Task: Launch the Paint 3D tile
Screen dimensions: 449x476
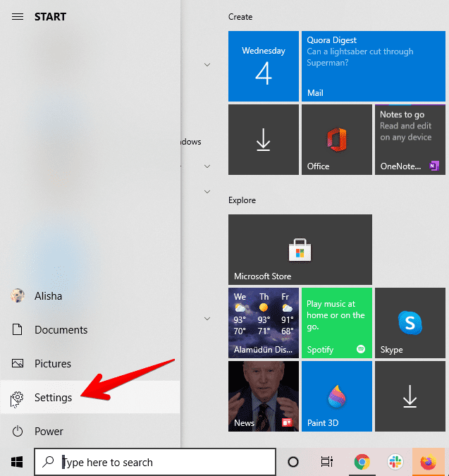Action: coord(337,396)
